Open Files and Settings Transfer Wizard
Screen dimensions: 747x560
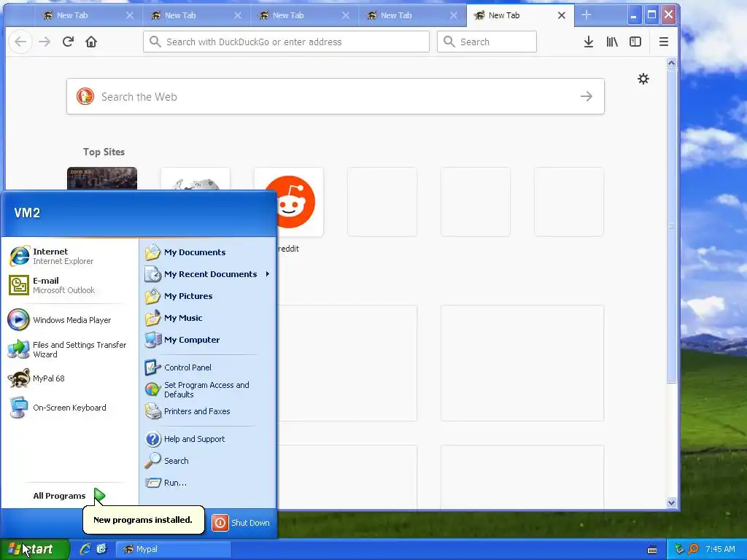pos(69,349)
